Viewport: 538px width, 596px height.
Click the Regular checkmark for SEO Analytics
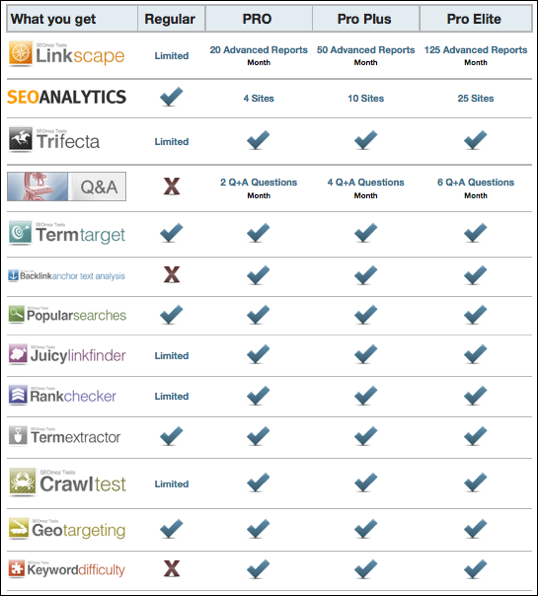coord(171,97)
